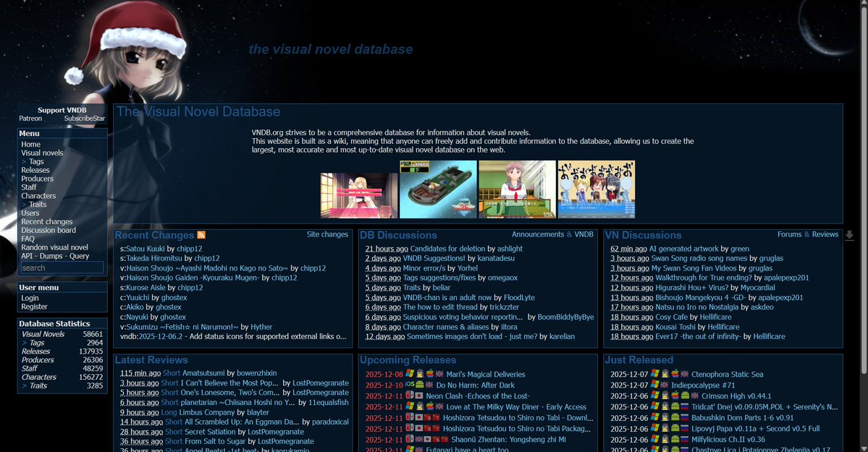Click Android icon in Crimson High v0.44.1 row

[686, 396]
